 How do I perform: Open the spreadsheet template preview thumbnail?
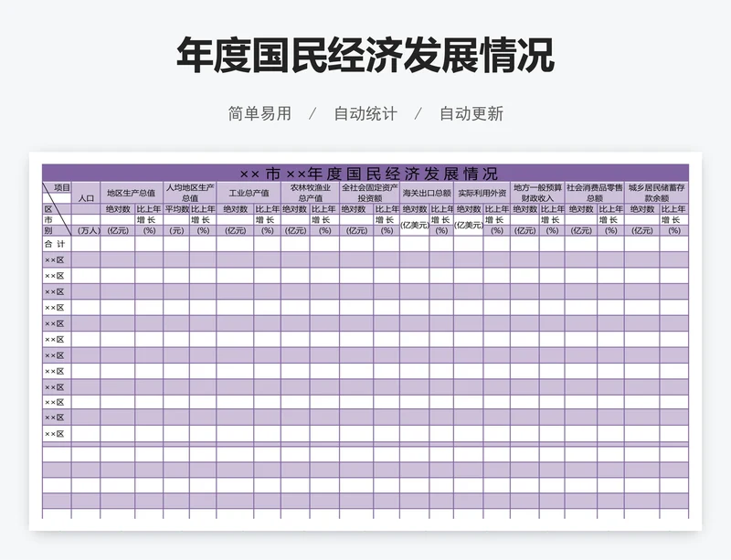[x=365, y=341]
